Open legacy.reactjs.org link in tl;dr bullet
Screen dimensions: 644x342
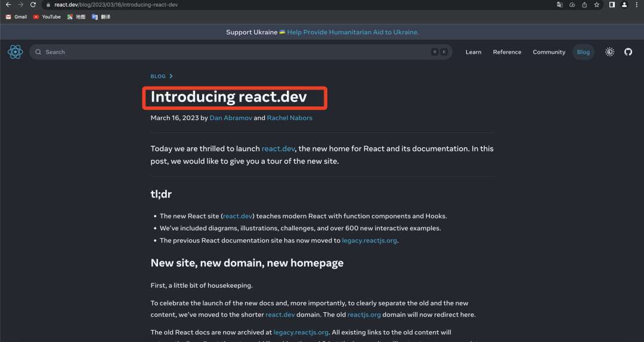(x=369, y=241)
